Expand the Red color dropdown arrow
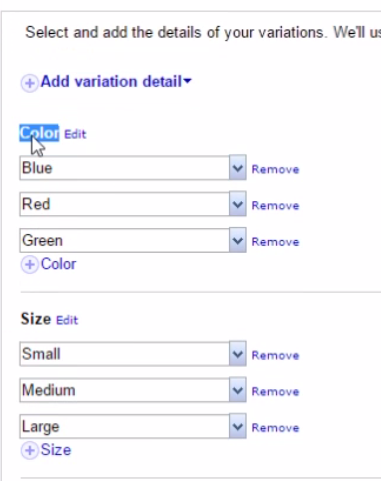This screenshot has width=381, height=481. click(238, 204)
